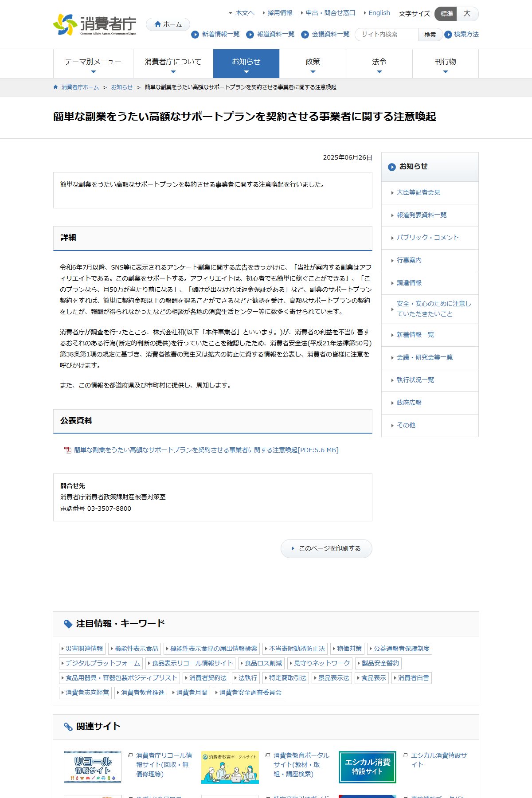Click the chain link icon beside 関連サイト
The width and height of the screenshot is (532, 798).
(x=68, y=727)
